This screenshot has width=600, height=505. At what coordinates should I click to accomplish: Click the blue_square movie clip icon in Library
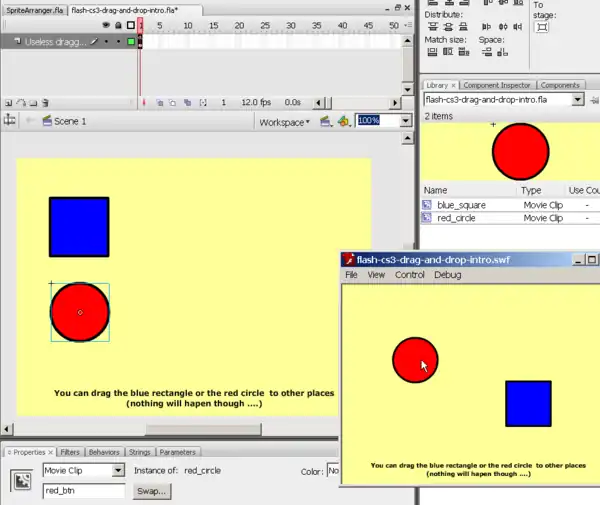(428, 204)
